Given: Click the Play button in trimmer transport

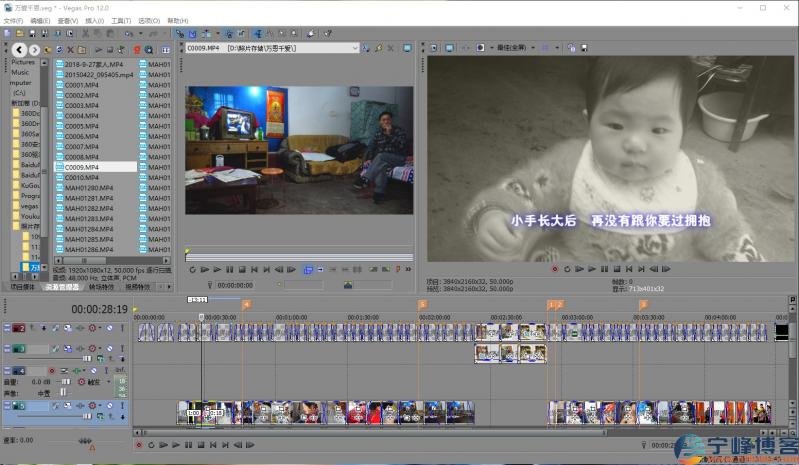Looking at the screenshot, I should [217, 269].
